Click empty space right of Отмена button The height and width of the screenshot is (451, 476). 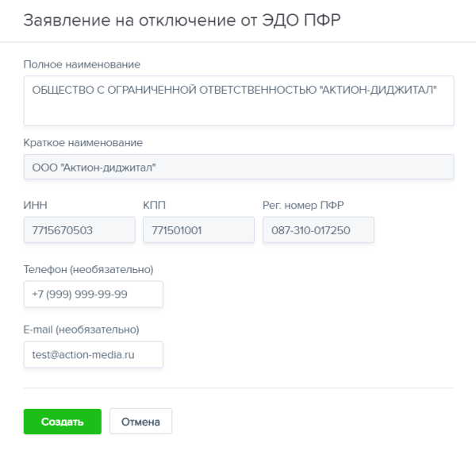[317, 422]
